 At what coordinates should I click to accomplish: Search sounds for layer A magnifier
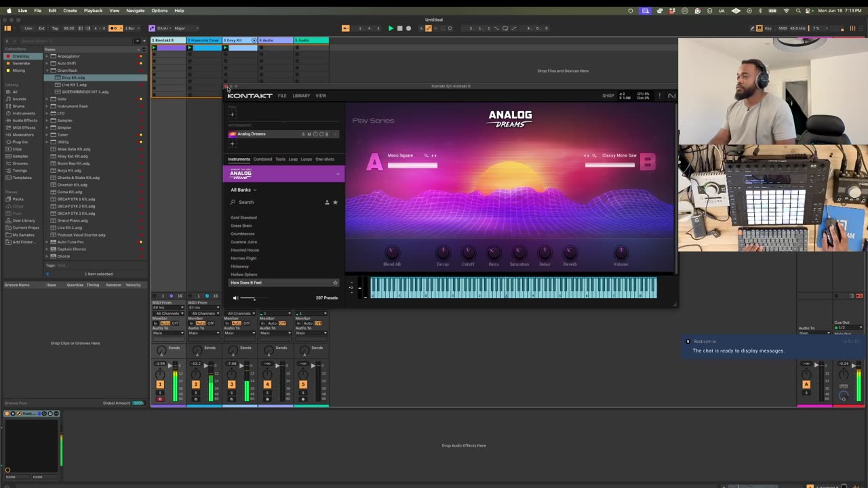point(427,156)
